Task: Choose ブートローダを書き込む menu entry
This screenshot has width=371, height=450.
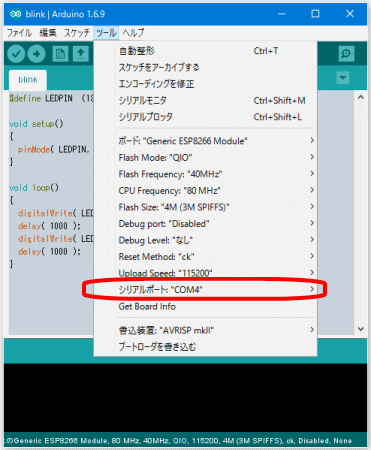Action: pos(205,347)
